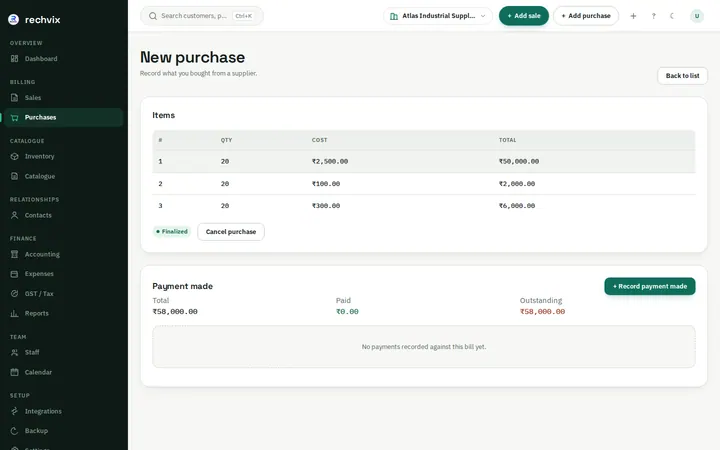
Task: Open the Atlas Industrial Suppl... company dropdown
Action: click(x=438, y=16)
